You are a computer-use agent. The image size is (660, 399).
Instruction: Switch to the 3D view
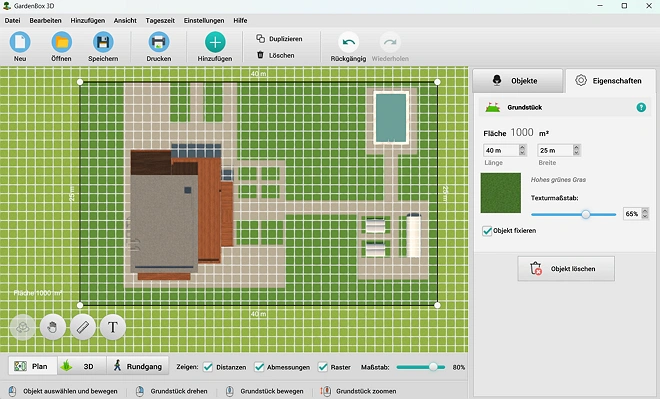click(x=82, y=366)
